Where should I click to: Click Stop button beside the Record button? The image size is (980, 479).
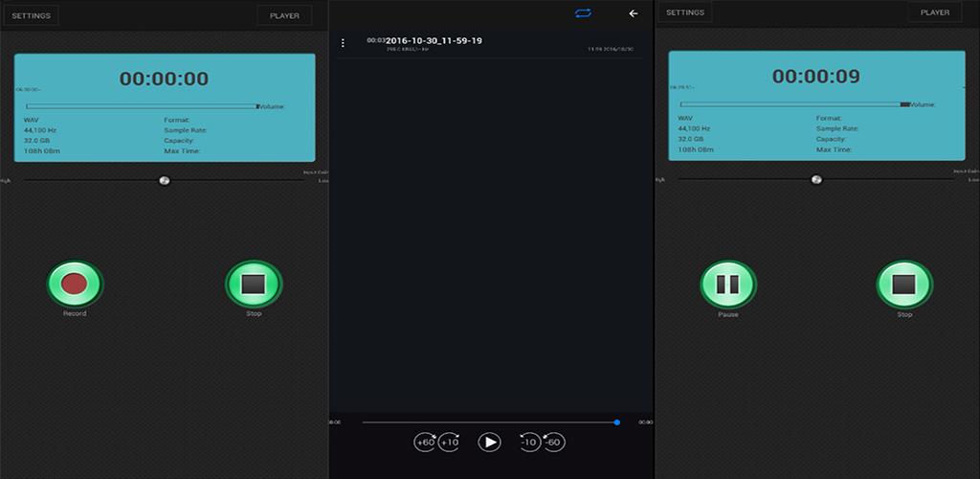(254, 284)
